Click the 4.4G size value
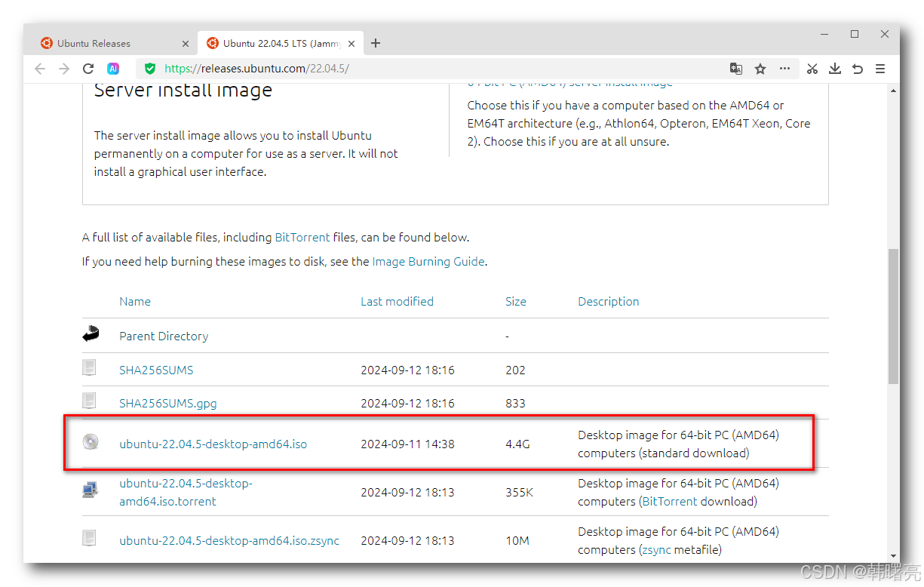The width and height of the screenshot is (924, 587). (517, 444)
